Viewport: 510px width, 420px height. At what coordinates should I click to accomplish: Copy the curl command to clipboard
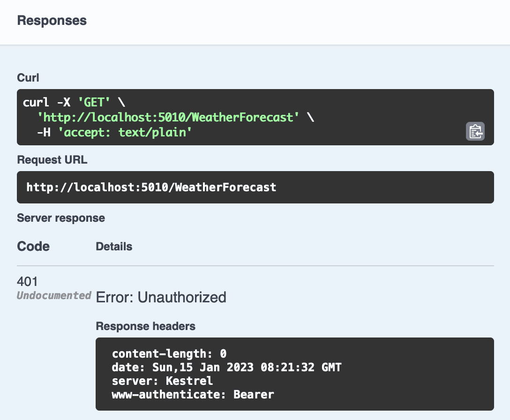point(475,131)
